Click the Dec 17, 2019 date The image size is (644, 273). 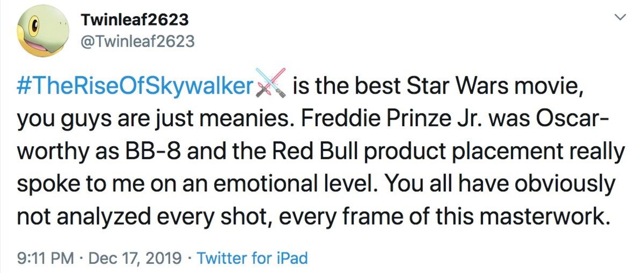point(133,258)
